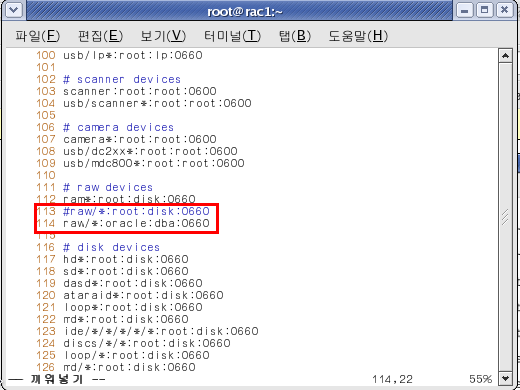The image size is (520, 390).
Task: Open the 보기(V) menu
Action: 163,36
